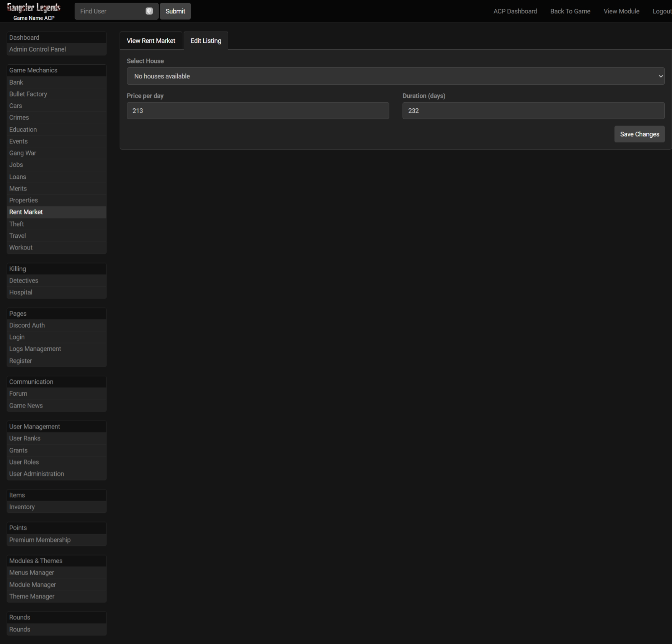Screen dimensions: 672x644
Task: Click the Gangster Legends logo
Action: [34, 8]
